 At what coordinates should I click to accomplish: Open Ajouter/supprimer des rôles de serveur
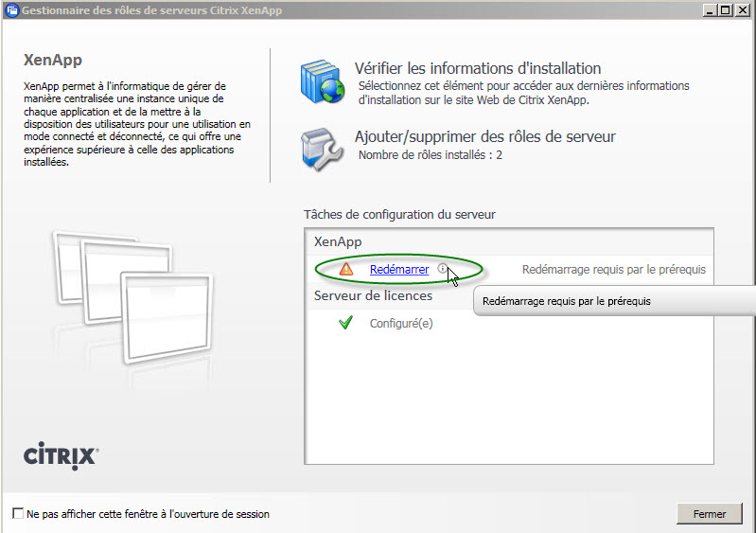tap(485, 136)
